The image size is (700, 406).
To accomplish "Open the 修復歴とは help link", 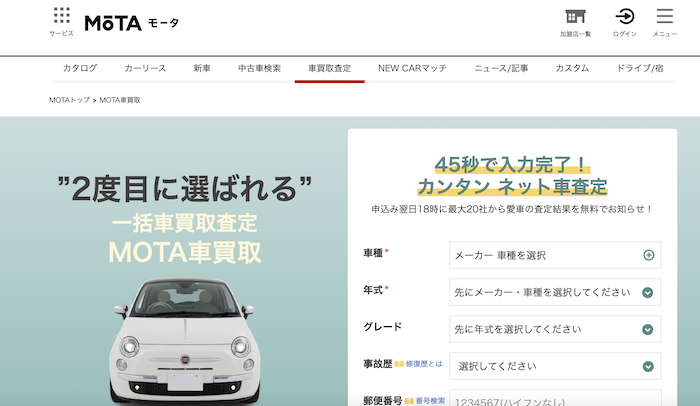I will point(424,364).
